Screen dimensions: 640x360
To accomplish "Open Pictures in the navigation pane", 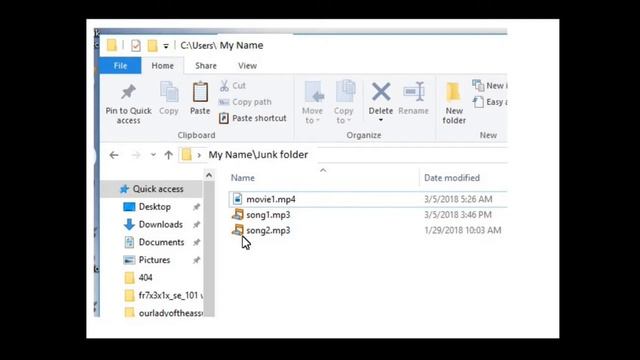I will 154,260.
